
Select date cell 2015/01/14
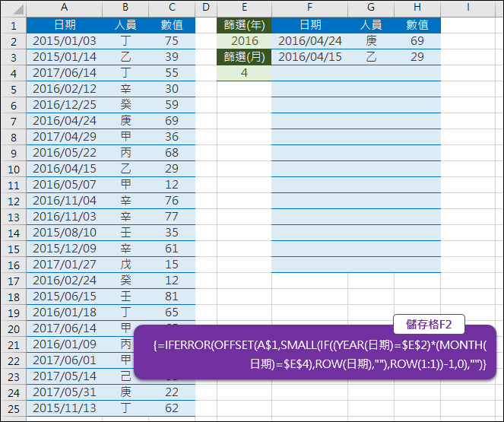pos(65,57)
